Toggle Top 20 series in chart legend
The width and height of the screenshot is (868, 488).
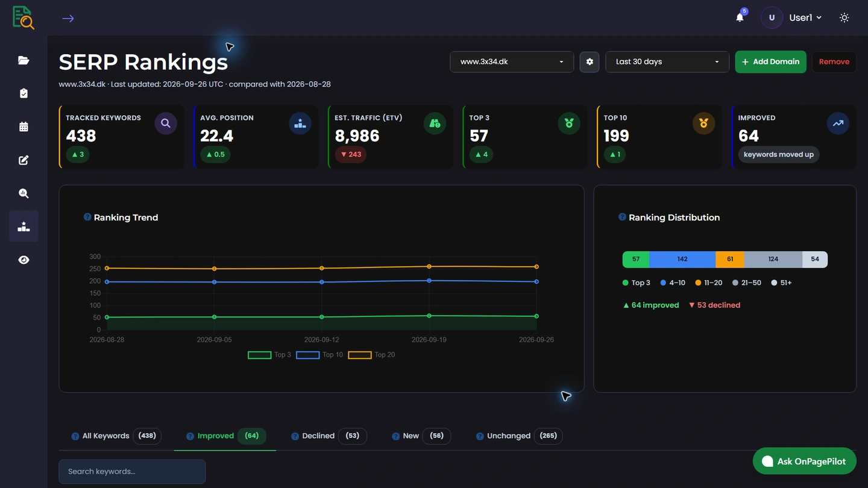372,355
